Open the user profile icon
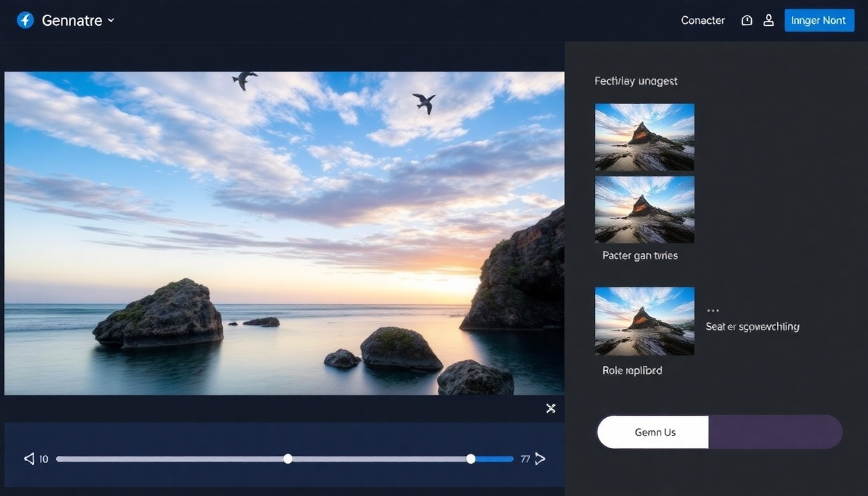This screenshot has height=496, width=868. click(769, 21)
